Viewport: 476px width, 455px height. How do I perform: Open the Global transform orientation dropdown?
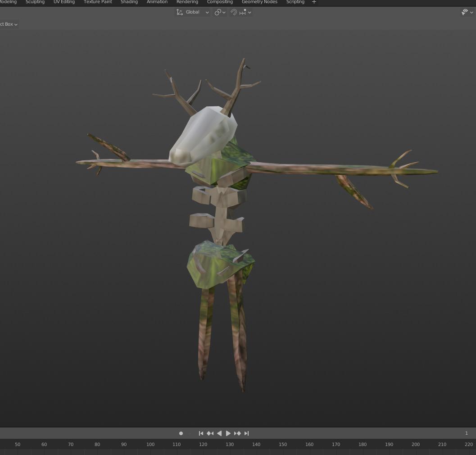click(x=193, y=12)
